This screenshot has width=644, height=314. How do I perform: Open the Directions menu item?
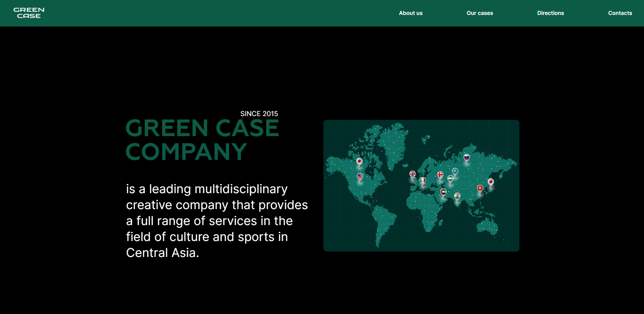550,13
